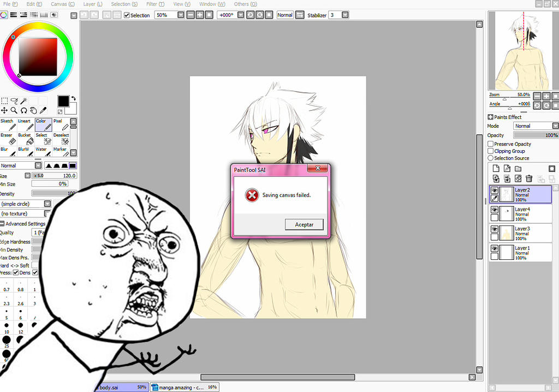Open the brush size multiplier dropdown
Image resolution: width=559 pixels, height=392 pixels.
pos(27,175)
